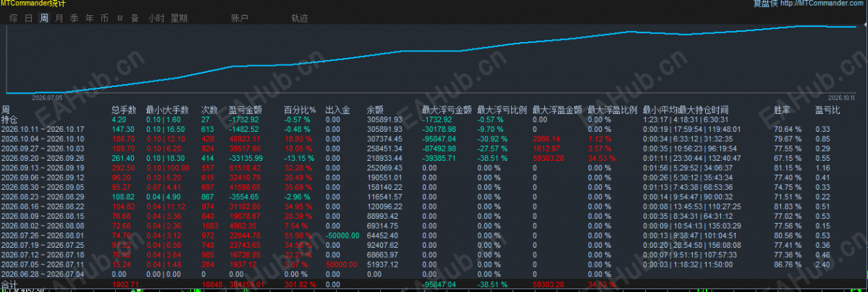Click the 最小|大手数 column header
Screen dimensions: 868x292
coord(167,110)
